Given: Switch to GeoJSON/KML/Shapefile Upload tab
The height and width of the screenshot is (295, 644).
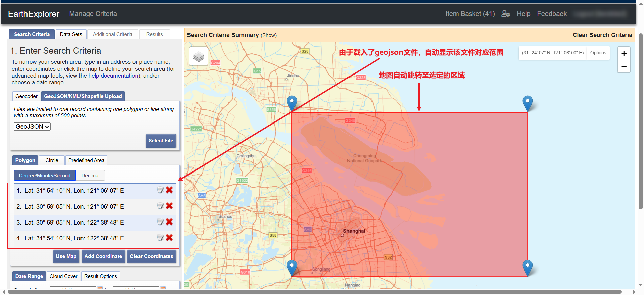Looking at the screenshot, I should click(83, 96).
